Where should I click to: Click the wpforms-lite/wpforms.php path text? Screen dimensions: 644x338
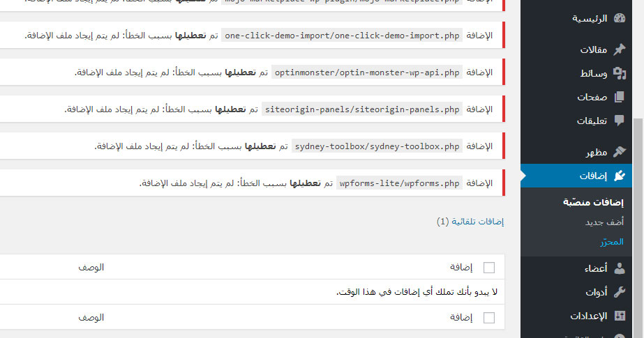tap(399, 183)
